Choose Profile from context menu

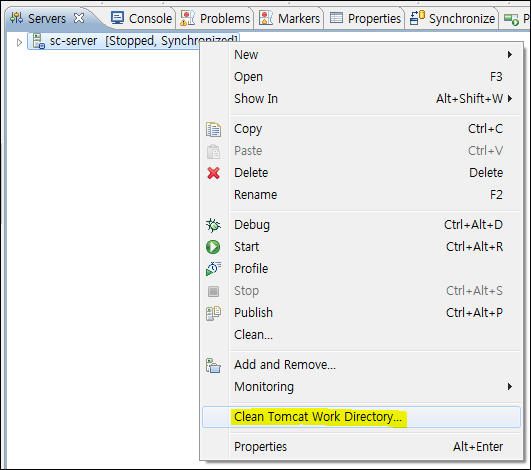361,269
